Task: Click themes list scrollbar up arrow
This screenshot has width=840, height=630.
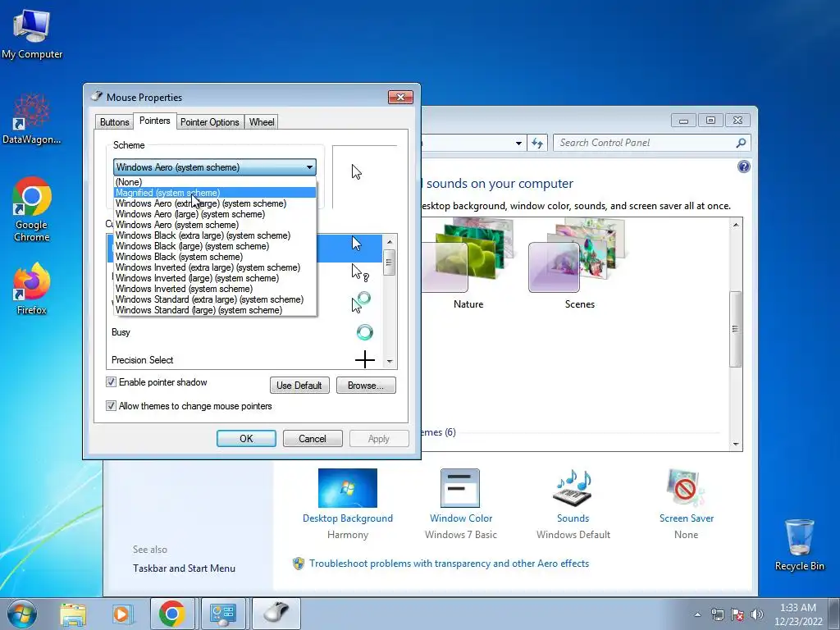Action: pos(736,225)
